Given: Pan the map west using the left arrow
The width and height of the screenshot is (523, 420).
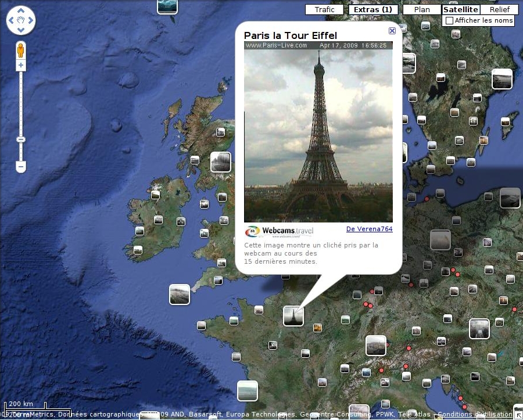Looking at the screenshot, I should [12, 21].
